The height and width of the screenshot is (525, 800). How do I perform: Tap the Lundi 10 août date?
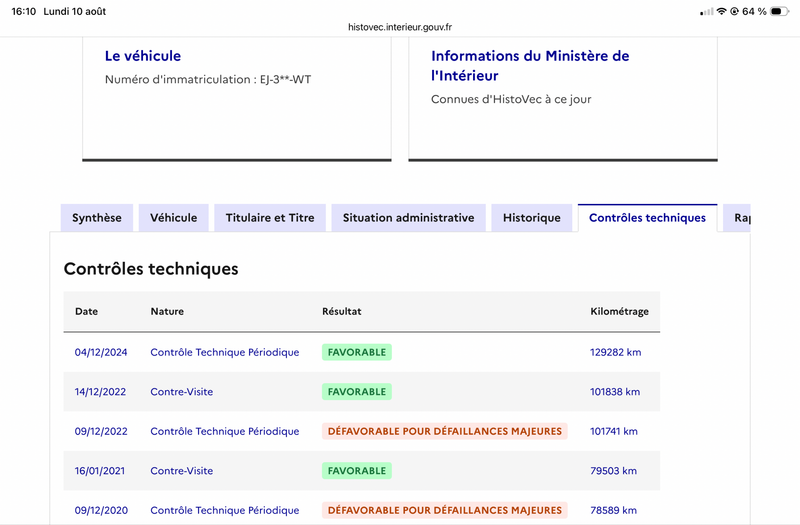click(x=74, y=11)
